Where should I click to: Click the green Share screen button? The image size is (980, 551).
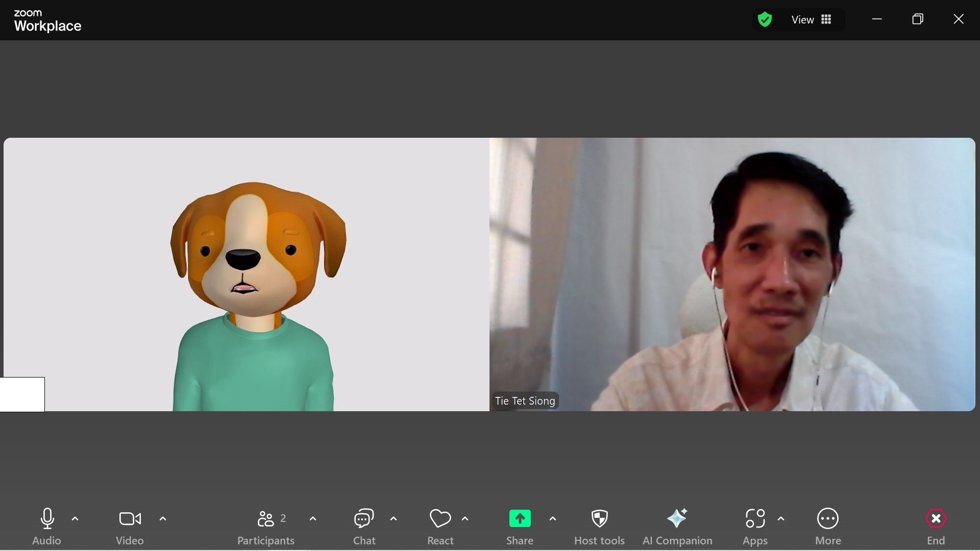pyautogui.click(x=520, y=519)
